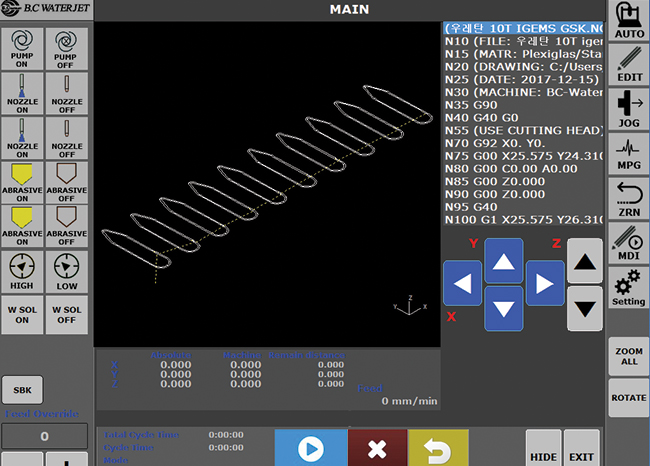Screen dimensions: 650x466
Task: Enable the first yellow Abrasive On button
Action: point(22,183)
